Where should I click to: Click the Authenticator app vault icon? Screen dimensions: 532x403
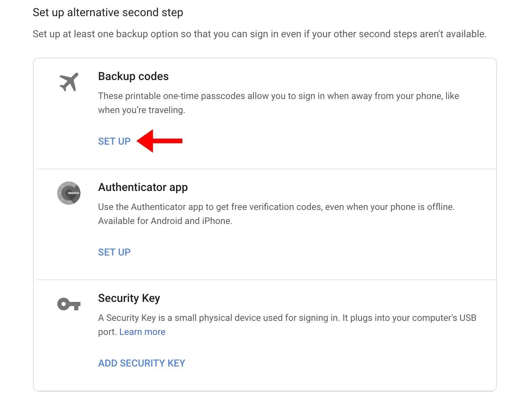(x=69, y=193)
